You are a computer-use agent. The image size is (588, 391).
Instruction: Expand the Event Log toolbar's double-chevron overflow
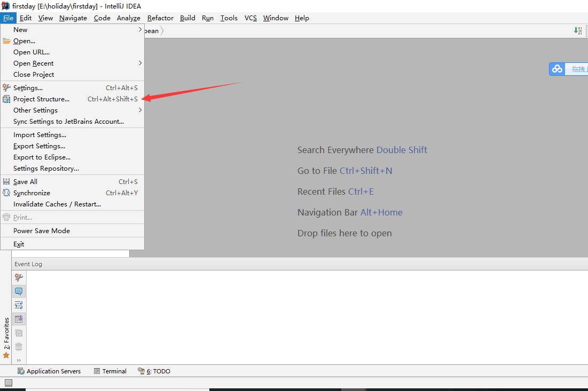(19, 360)
